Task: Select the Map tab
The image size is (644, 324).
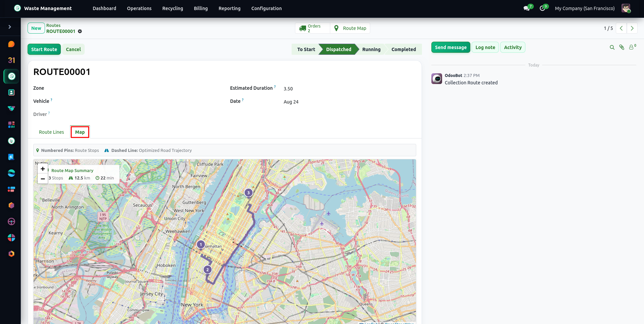Action: point(80,132)
